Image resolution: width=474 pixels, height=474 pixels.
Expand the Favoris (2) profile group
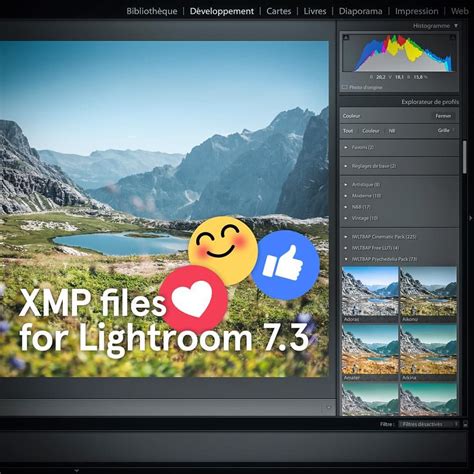(x=346, y=147)
